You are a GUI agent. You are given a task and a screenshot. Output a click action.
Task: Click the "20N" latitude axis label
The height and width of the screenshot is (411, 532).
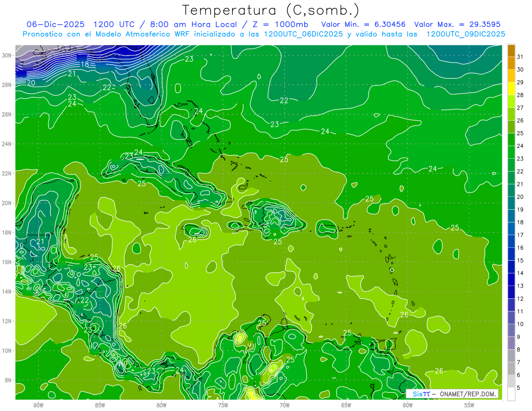click(8, 203)
